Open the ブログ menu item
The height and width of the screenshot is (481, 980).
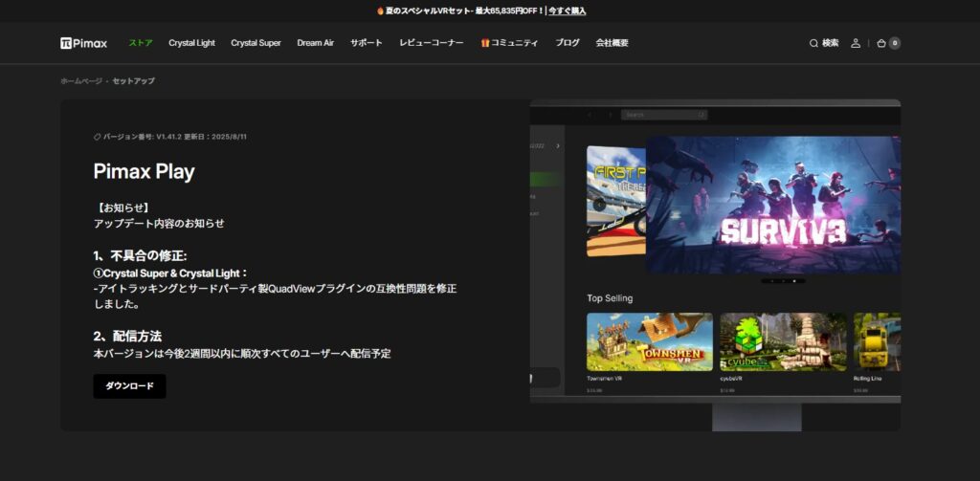[568, 43]
